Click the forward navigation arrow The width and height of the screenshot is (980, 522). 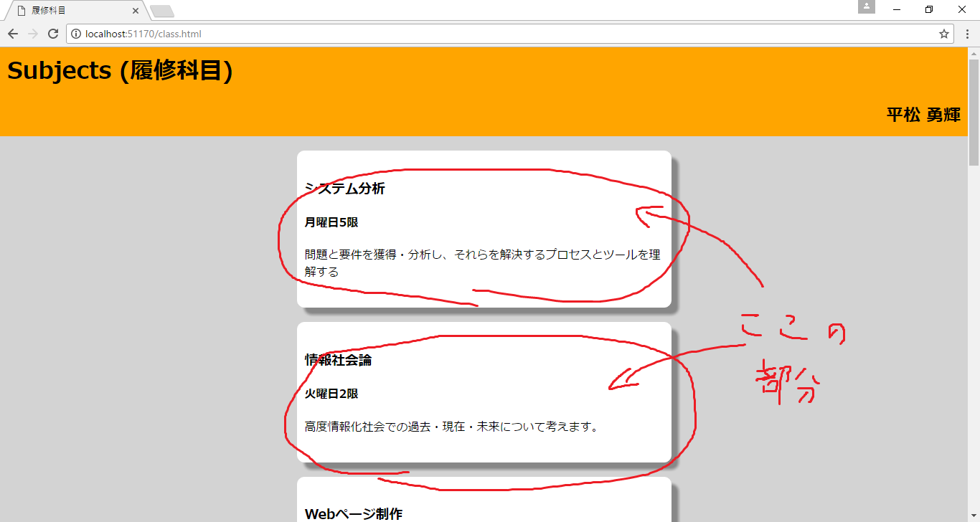tap(32, 34)
